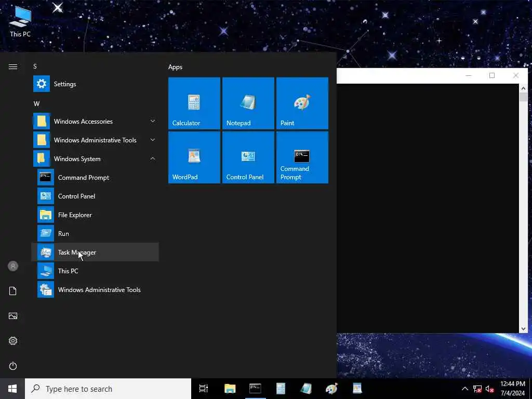Viewport: 532px width, 399px height.
Task: Open Task Manager from the app list
Action: pyautogui.click(x=95, y=252)
